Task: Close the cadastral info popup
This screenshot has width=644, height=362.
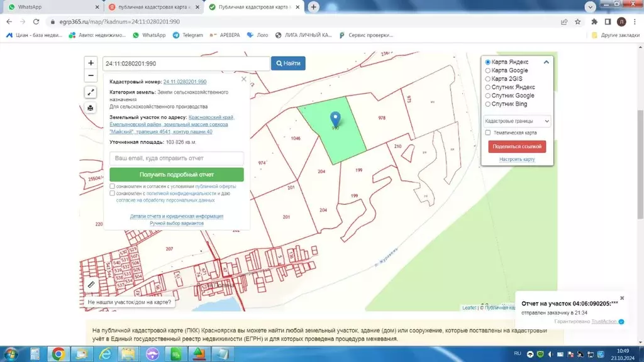Action: tap(243, 79)
